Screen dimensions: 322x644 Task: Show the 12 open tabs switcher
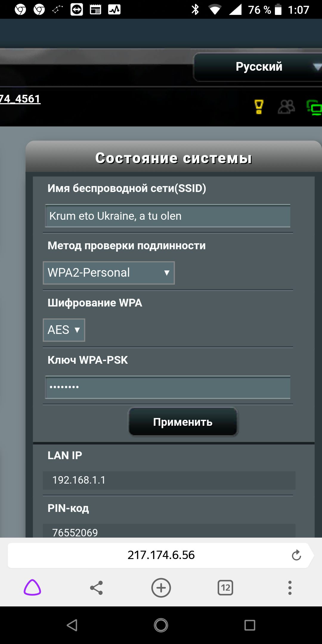pyautogui.click(x=225, y=588)
